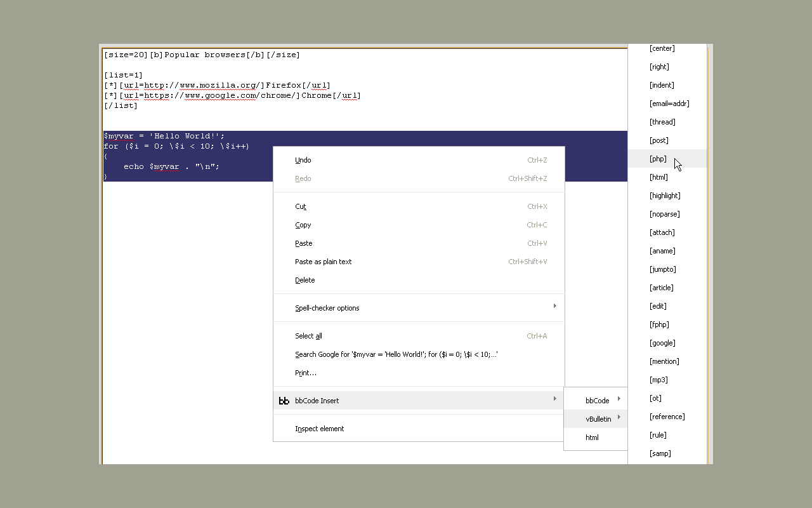Expand the bbCode Insert submenu arrow
This screenshot has height=508, width=812.
point(554,399)
